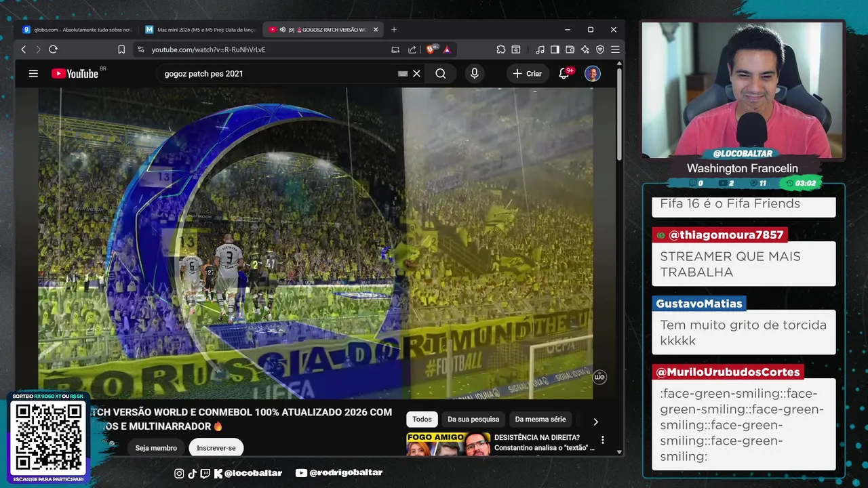Viewport: 868px width, 488px height.
Task: Run search with magnifier button
Action: [x=441, y=73]
